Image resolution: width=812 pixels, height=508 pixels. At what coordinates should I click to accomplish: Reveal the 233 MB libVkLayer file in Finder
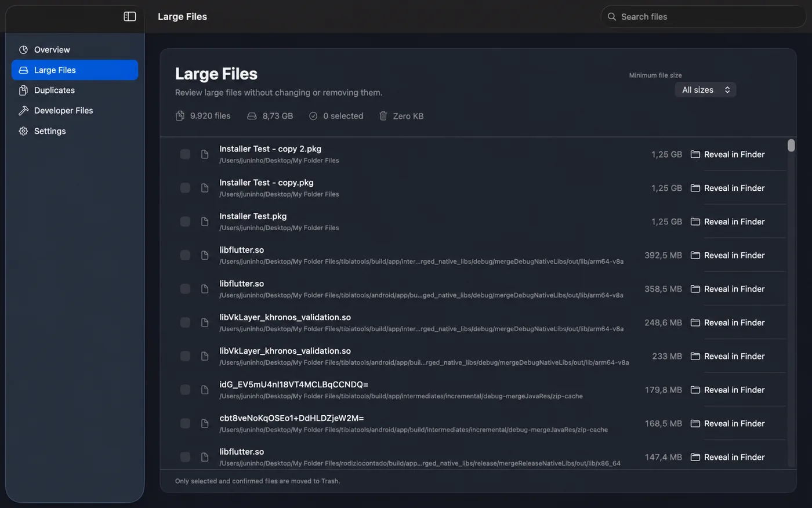[x=728, y=356]
